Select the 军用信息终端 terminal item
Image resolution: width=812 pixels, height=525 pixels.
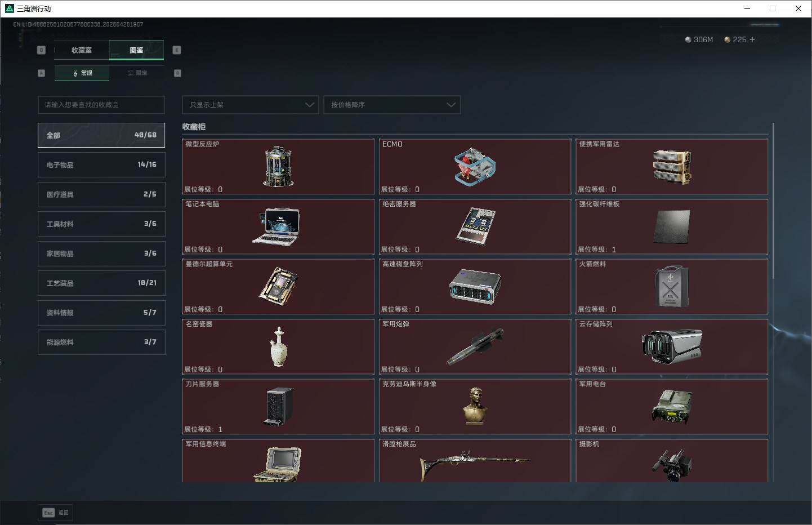point(278,461)
